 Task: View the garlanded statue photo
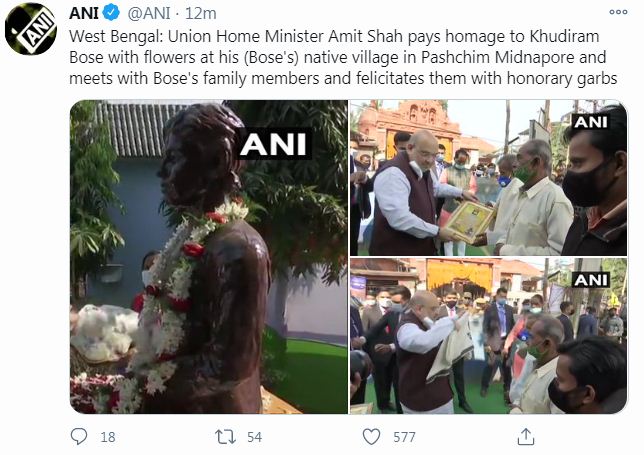click(209, 257)
